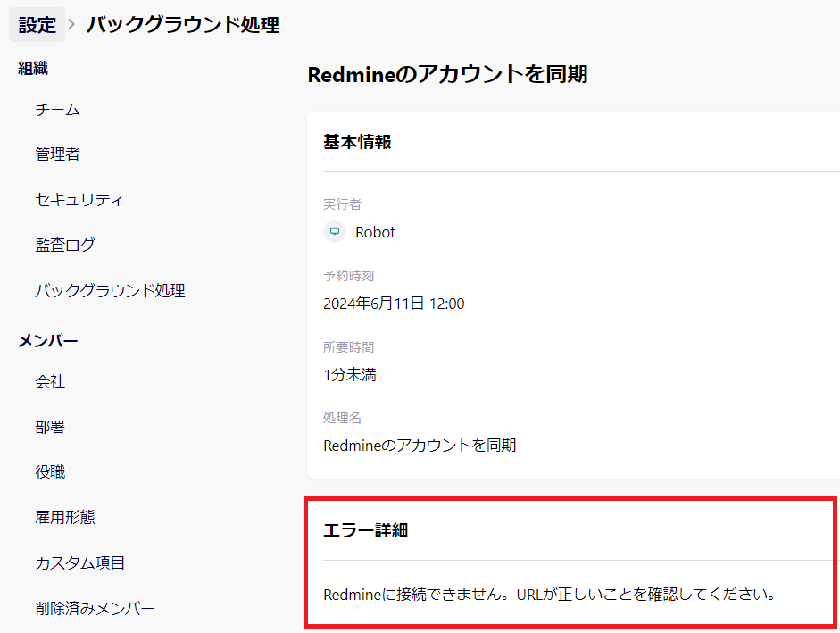Image resolution: width=840 pixels, height=633 pixels.
Task: Select バックグラウンド処理 in the sidebar menu
Action: pos(110,291)
